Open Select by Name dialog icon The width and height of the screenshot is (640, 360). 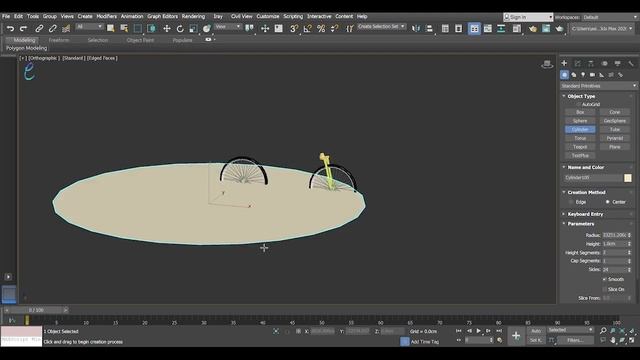[124, 28]
